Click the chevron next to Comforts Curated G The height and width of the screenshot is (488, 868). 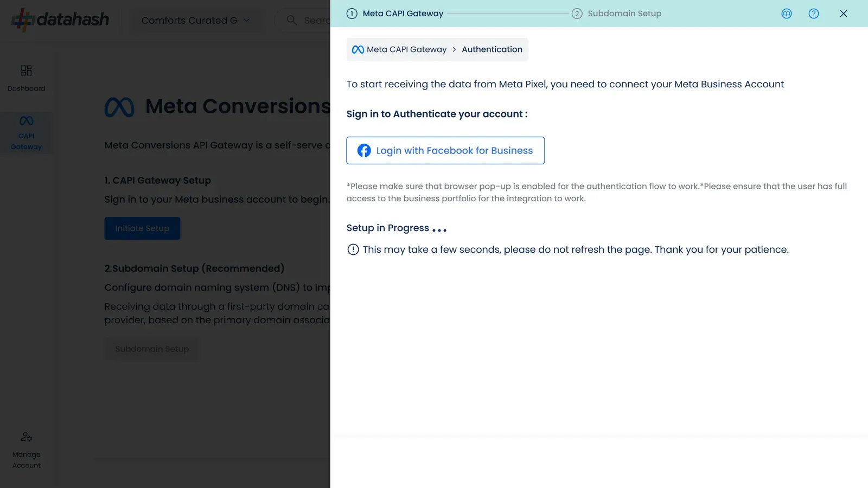(247, 21)
